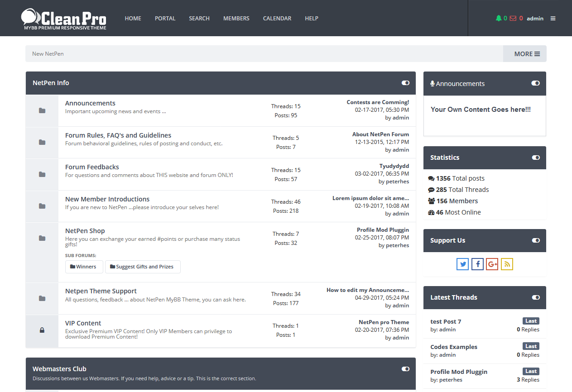
Task: Click the folder icon beside New Member Introductions
Action: point(42,206)
